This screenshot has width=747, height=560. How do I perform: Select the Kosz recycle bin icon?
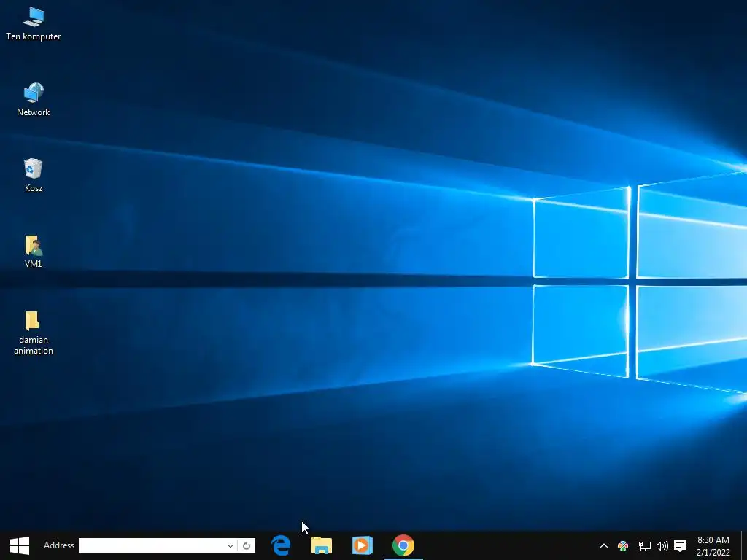pyautogui.click(x=34, y=175)
